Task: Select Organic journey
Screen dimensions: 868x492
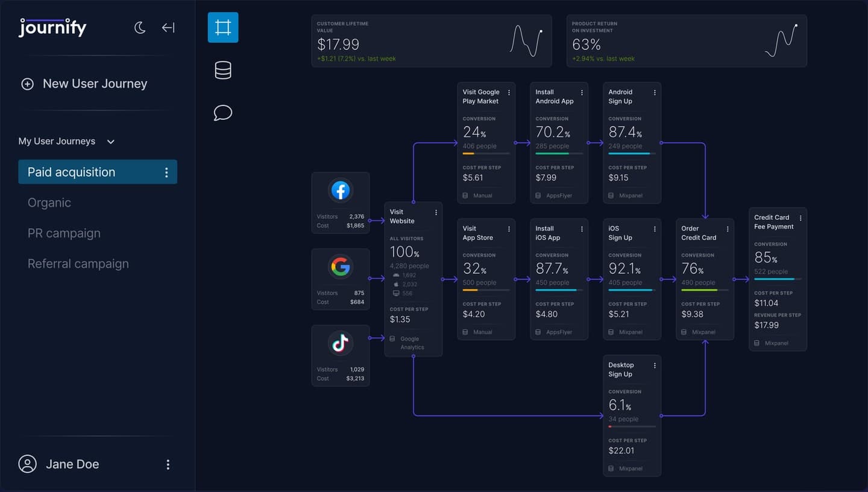Action: [49, 203]
